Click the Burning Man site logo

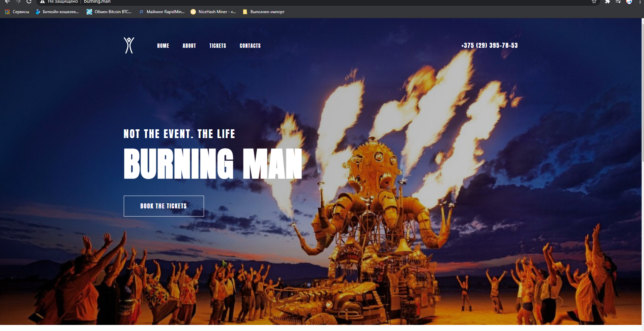coord(129,45)
